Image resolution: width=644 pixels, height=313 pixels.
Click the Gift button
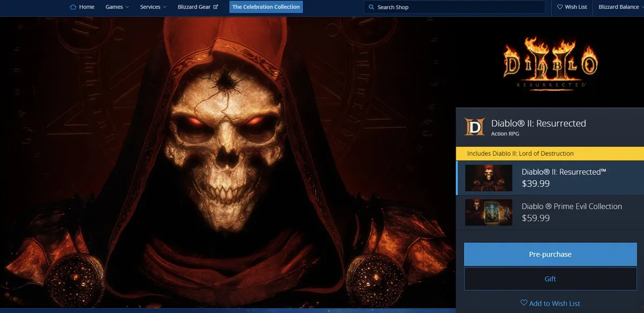pos(550,279)
